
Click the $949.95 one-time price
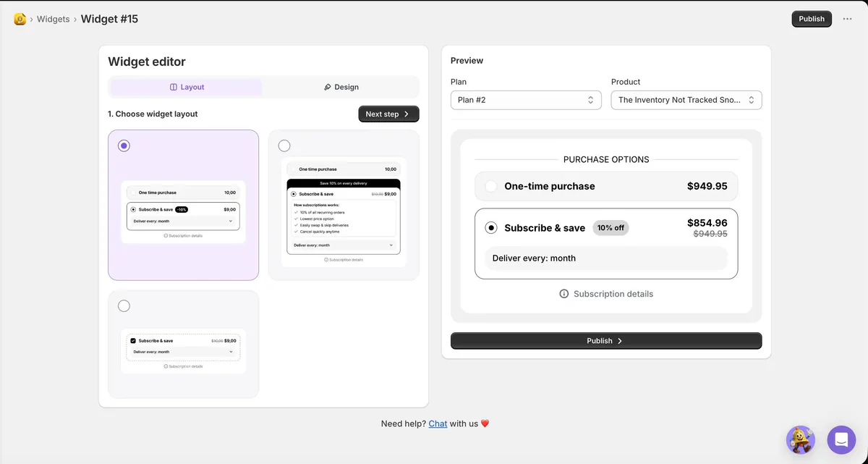(707, 186)
